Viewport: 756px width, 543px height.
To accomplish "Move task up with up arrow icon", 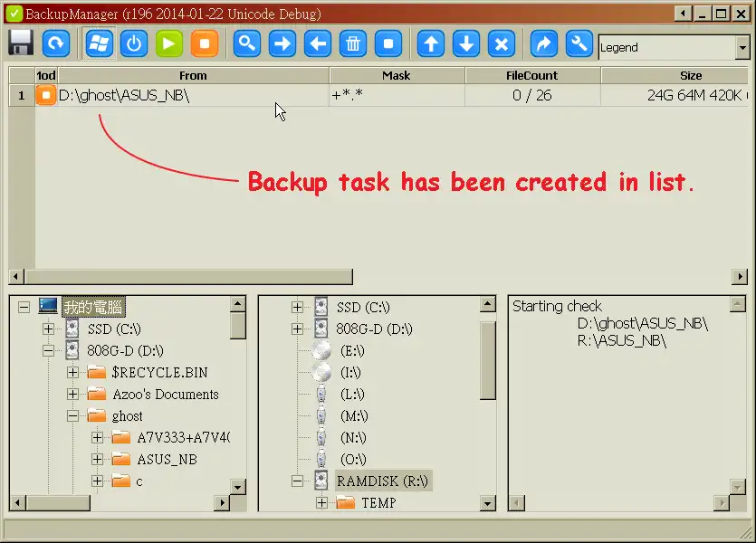I will 431,43.
